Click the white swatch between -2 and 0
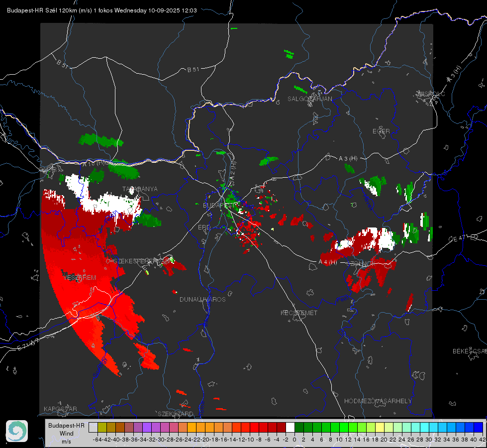 pyautogui.click(x=290, y=428)
